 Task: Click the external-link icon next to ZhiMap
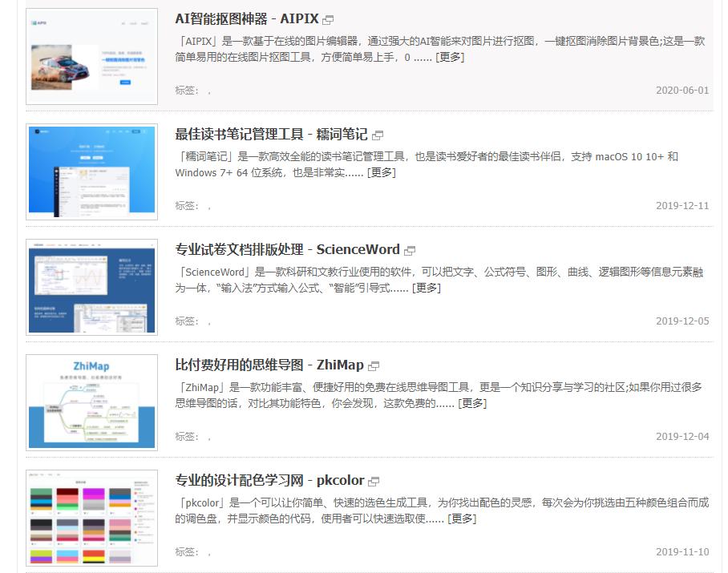pos(374,365)
